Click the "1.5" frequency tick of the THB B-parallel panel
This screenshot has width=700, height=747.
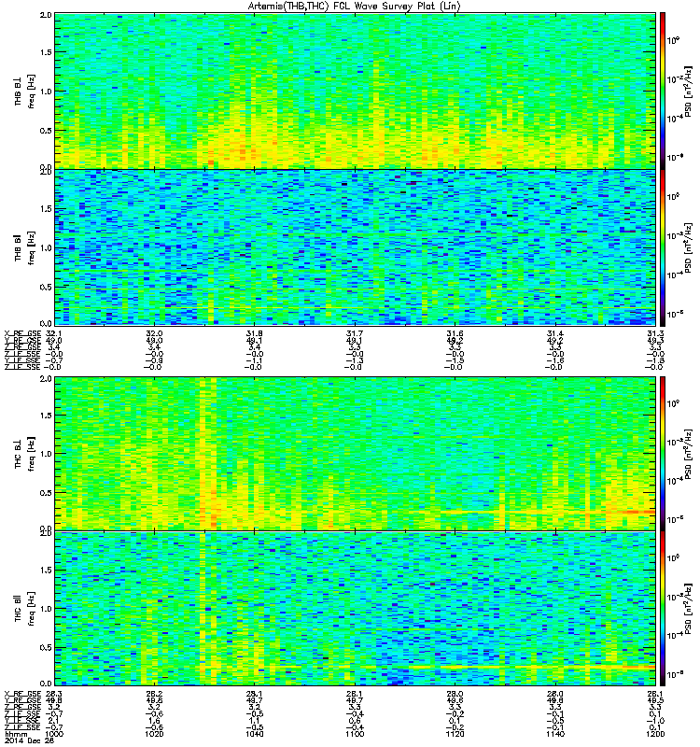(46, 209)
